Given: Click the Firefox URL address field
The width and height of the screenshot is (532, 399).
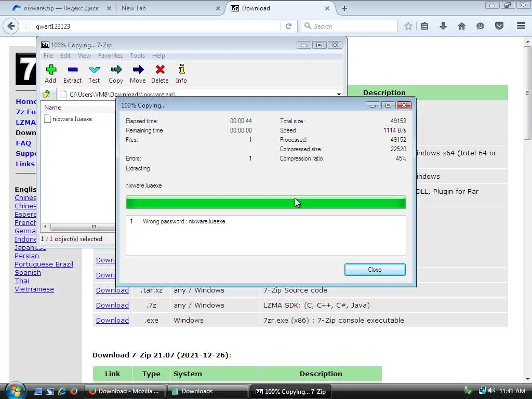Looking at the screenshot, I should (156, 26).
